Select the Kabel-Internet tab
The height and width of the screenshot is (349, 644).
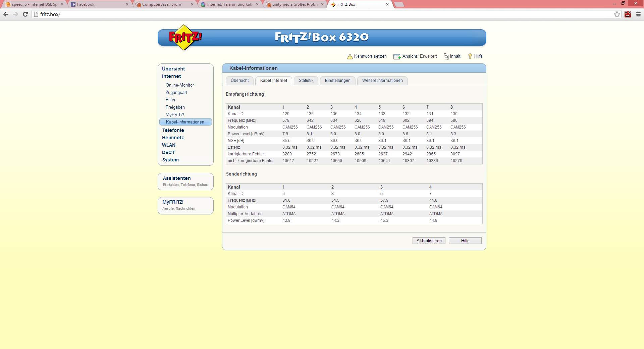click(274, 81)
